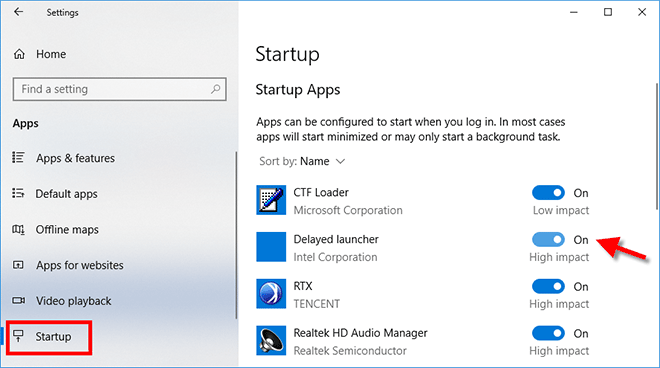Click the CTF Loader app name

click(x=321, y=192)
